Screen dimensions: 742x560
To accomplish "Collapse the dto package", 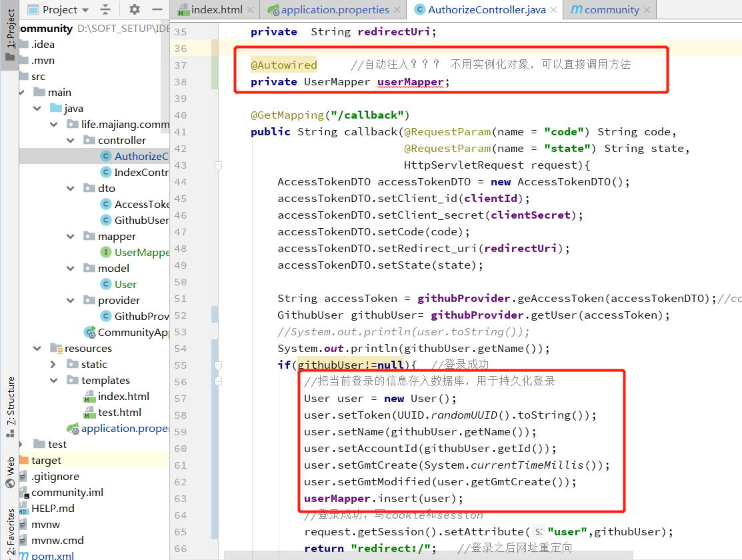I will (71, 189).
